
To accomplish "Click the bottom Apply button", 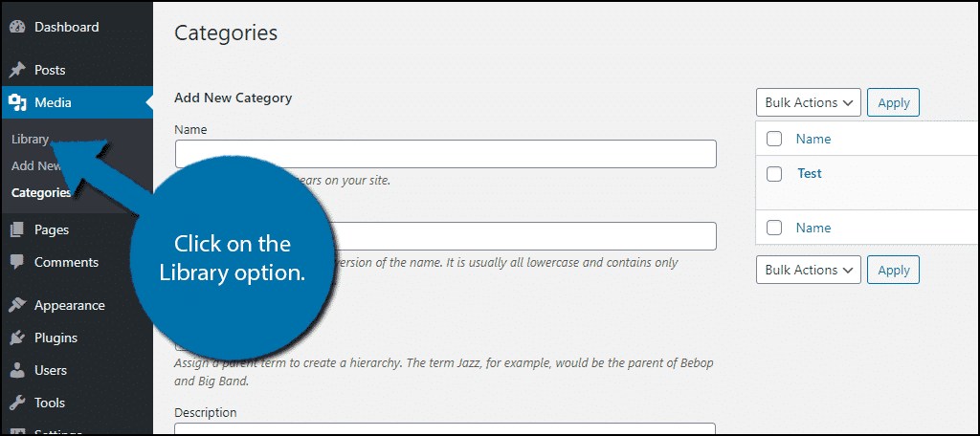I will pyautogui.click(x=893, y=270).
